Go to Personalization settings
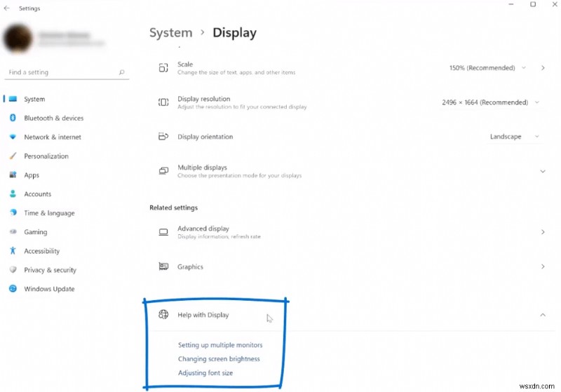 (46, 156)
